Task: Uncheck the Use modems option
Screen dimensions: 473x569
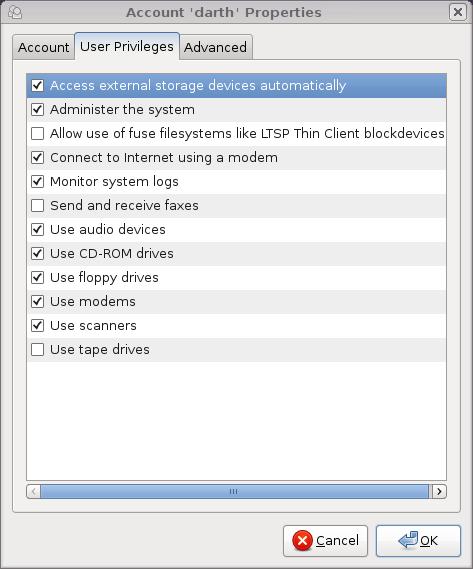Action: tap(37, 302)
